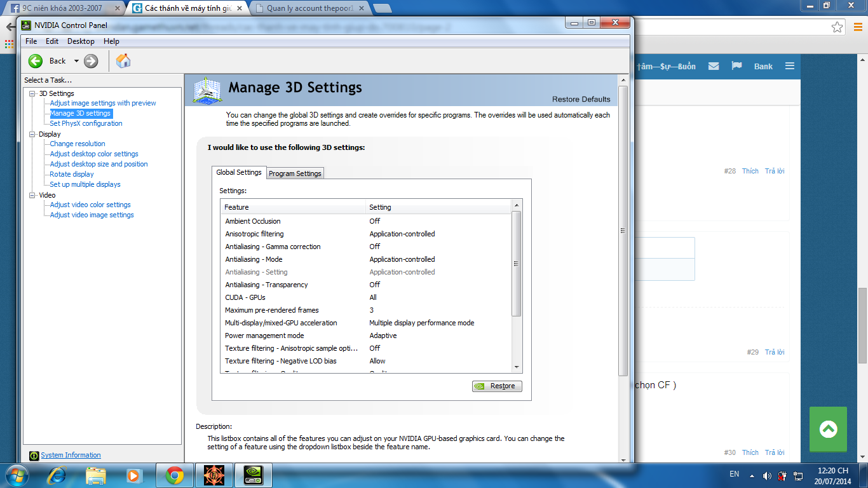
Task: Click the Feature column header
Action: click(294, 207)
